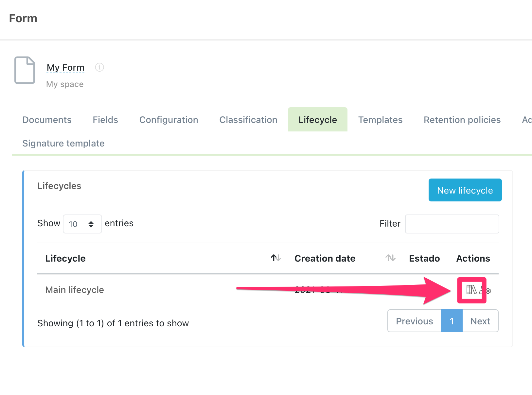
Task: Select the Signature template tab
Action: pos(63,143)
